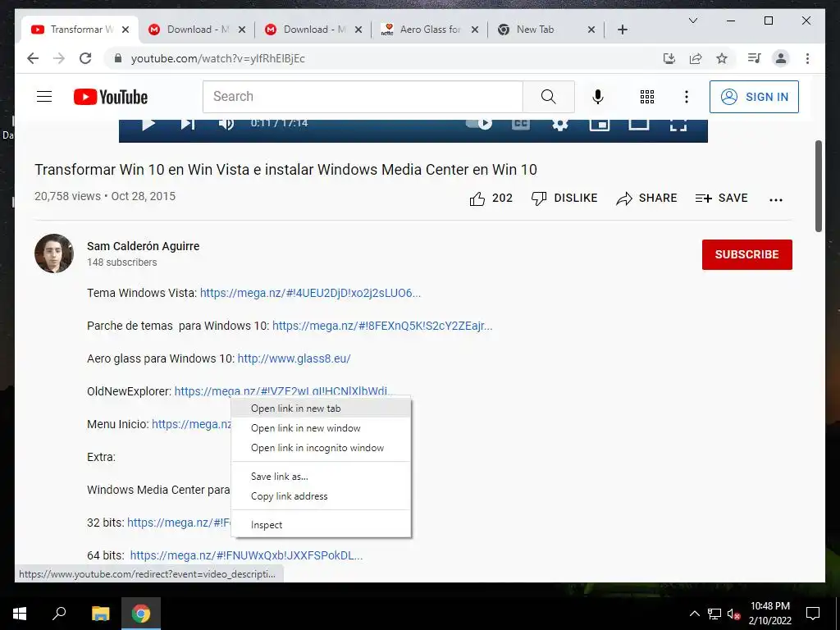Choose Open link in incognito window
Image resolution: width=840 pixels, height=630 pixels.
(x=321, y=448)
